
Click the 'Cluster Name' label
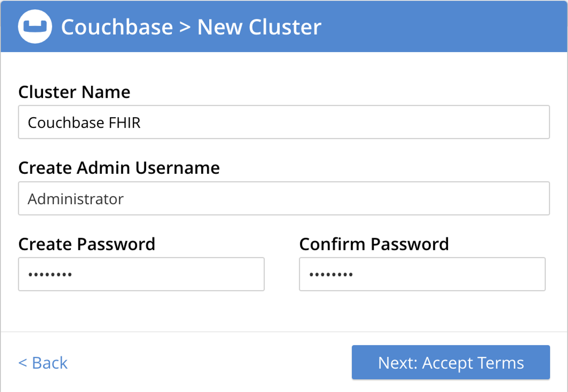pos(74,92)
